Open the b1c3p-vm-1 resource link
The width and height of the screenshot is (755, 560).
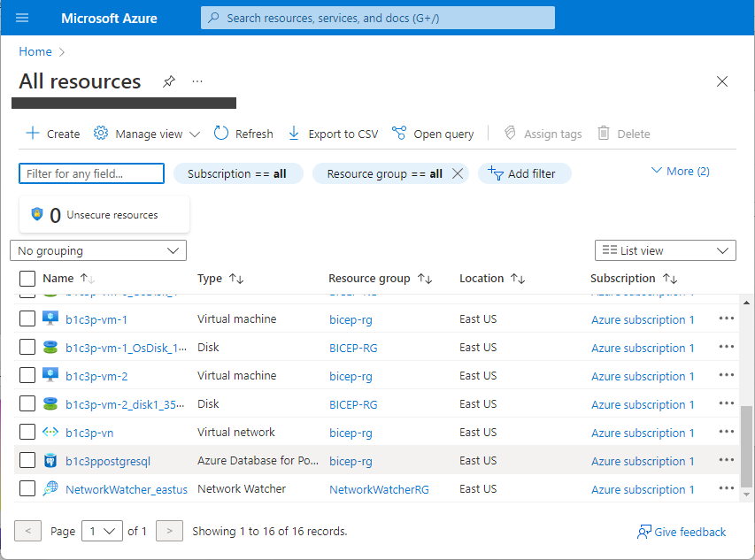[x=96, y=320]
